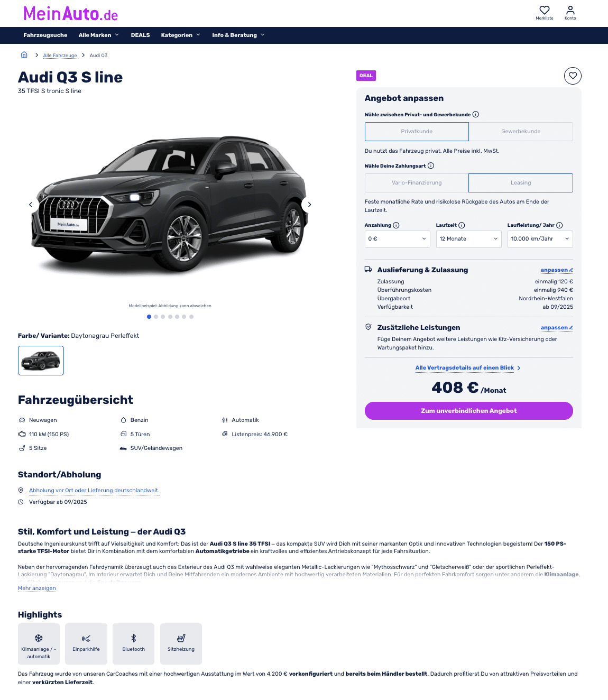Open info icon next to Anzahlung
Image resolution: width=608 pixels, height=700 pixels.
click(396, 225)
